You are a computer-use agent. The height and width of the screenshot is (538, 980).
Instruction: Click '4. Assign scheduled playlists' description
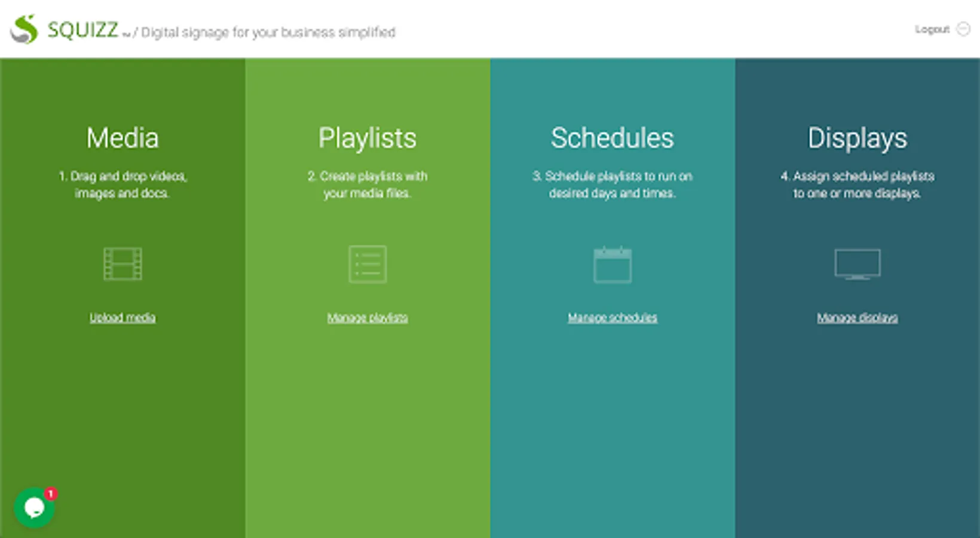pos(857,185)
